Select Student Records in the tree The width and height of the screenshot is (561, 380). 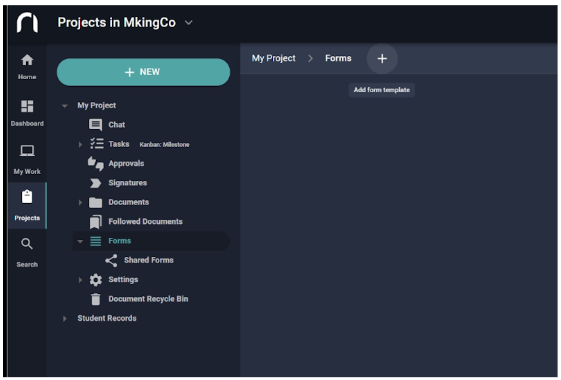[107, 318]
